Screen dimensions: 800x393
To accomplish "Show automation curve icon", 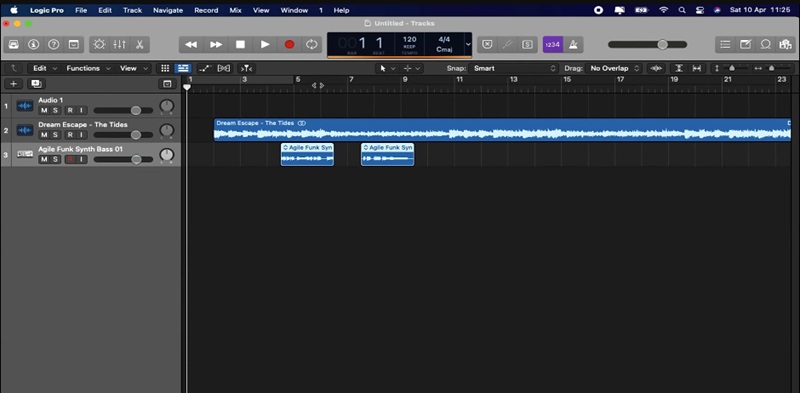I will 205,68.
